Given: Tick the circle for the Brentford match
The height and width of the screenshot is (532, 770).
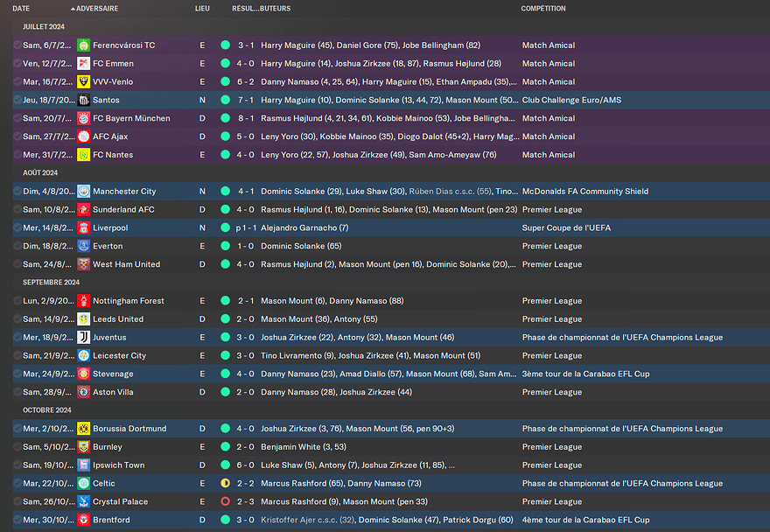Looking at the screenshot, I should (x=17, y=521).
